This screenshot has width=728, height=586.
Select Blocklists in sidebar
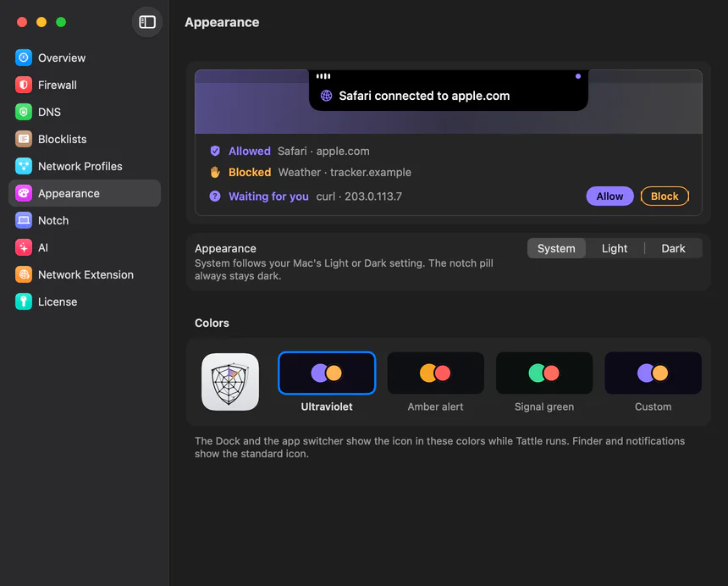click(x=85, y=139)
